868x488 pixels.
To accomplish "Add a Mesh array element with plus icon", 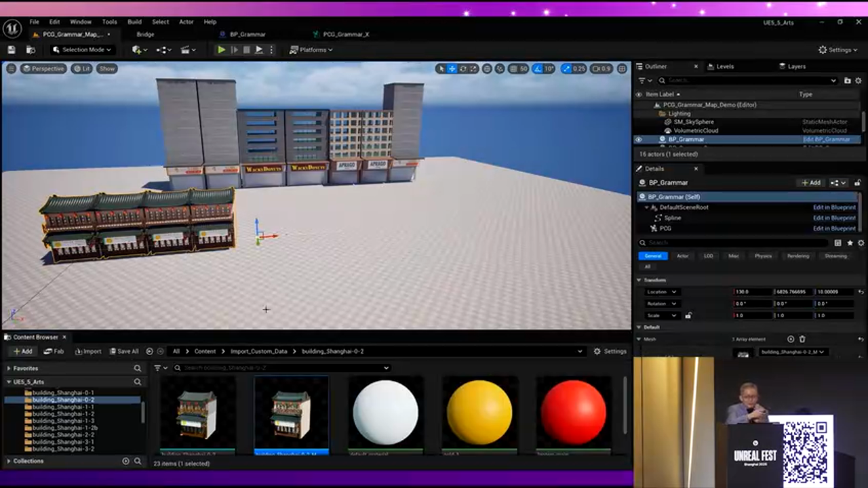I will pyautogui.click(x=791, y=339).
